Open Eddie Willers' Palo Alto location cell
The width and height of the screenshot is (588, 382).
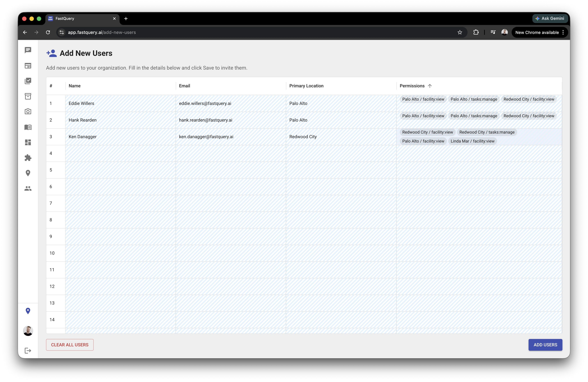tap(341, 103)
